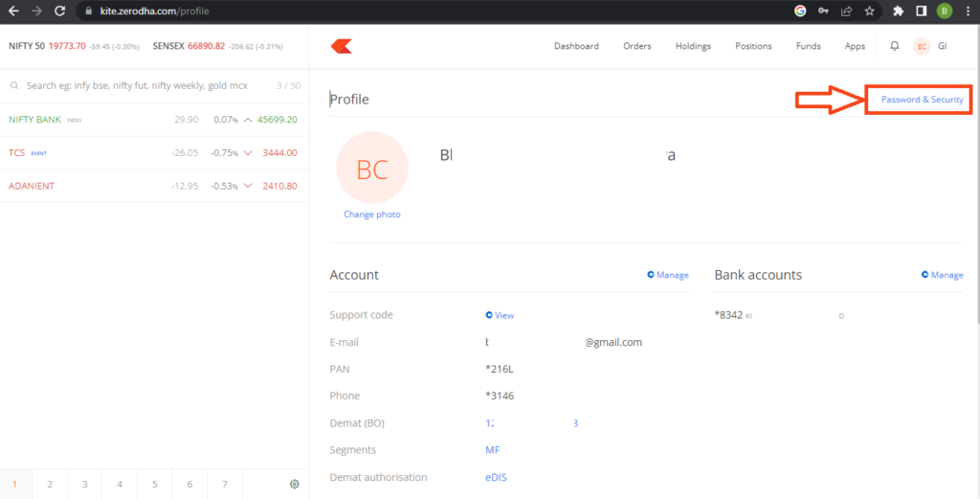980x499 pixels.
Task: Select ADANIENT watchlist row
Action: point(154,186)
